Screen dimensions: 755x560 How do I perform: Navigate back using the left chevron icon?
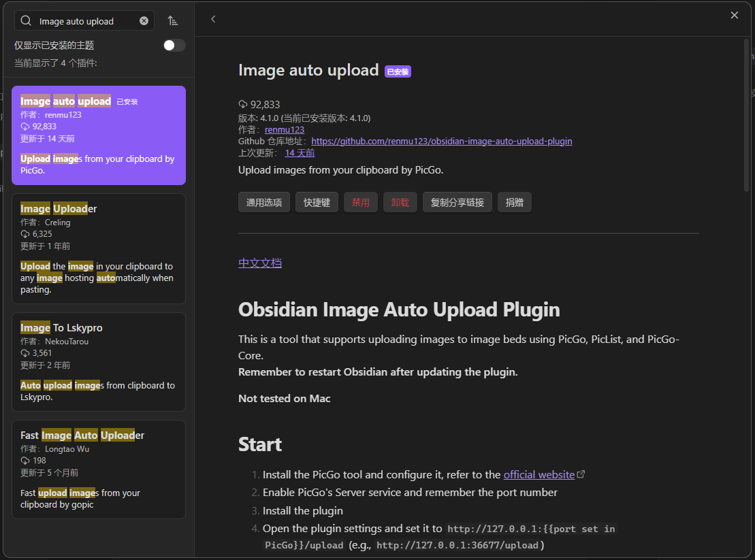213,19
